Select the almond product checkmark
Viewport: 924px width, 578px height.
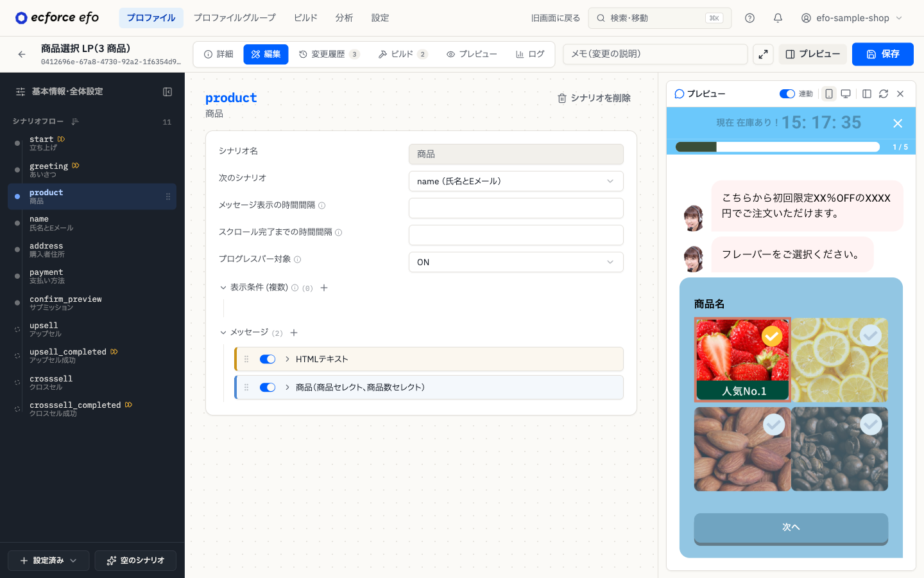click(x=774, y=424)
